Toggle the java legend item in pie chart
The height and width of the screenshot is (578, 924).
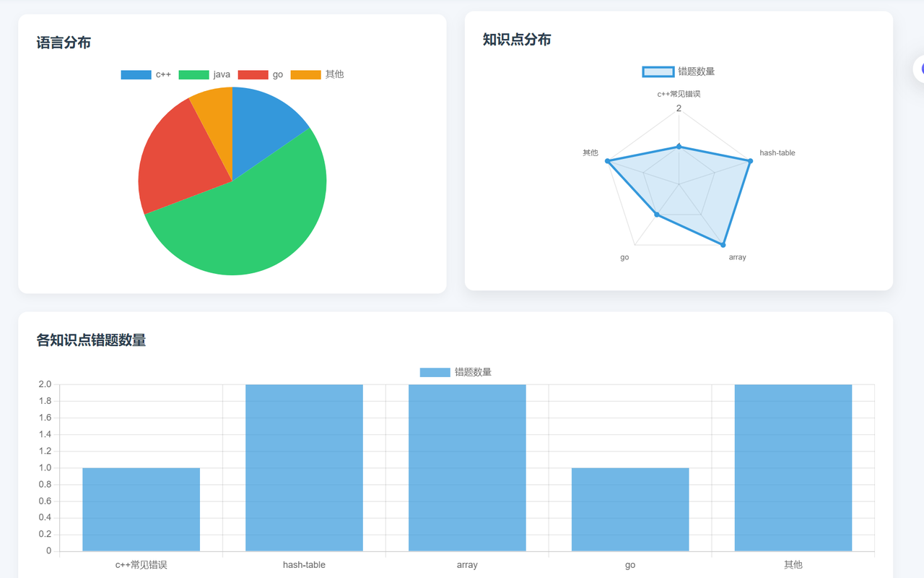[205, 74]
